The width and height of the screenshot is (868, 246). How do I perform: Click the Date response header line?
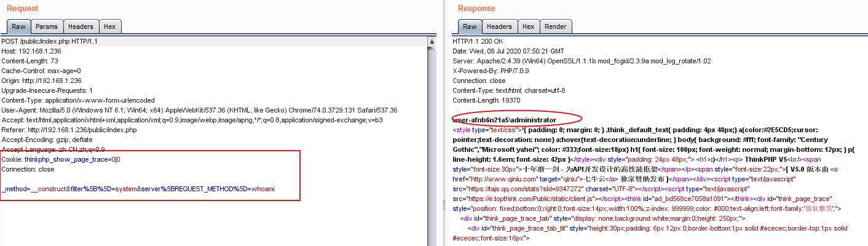[508, 51]
